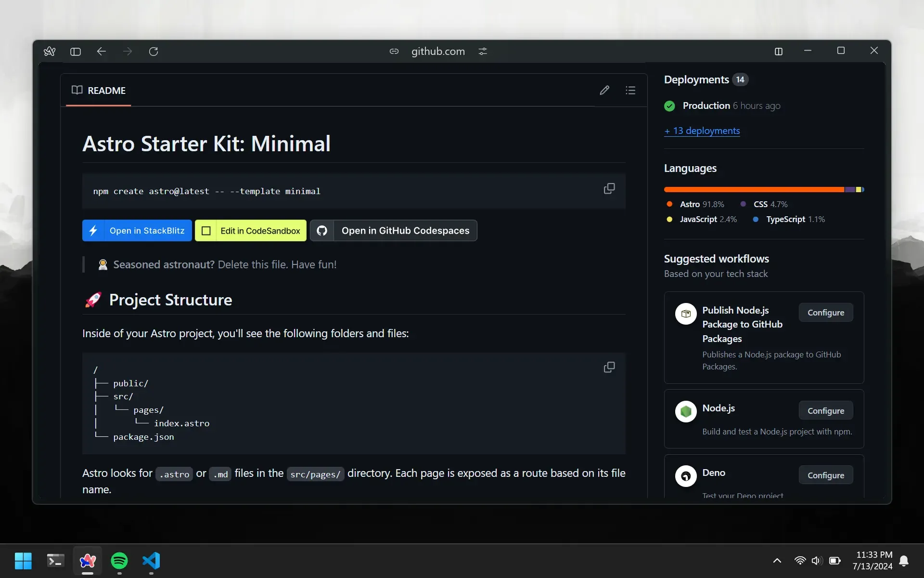Go back with the left arrow

(102, 51)
